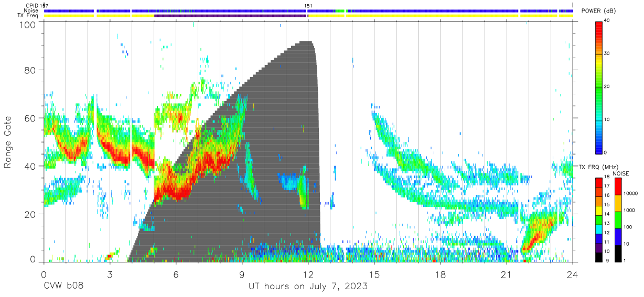Image resolution: width=644 pixels, height=297 pixels.
Task: Select the 20 tick on the power colorbar
Action: (x=606, y=86)
